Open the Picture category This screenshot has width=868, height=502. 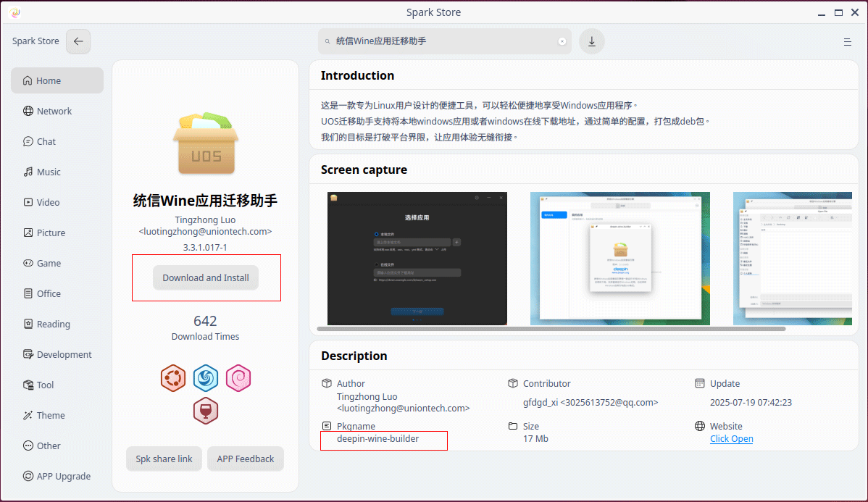[57, 233]
